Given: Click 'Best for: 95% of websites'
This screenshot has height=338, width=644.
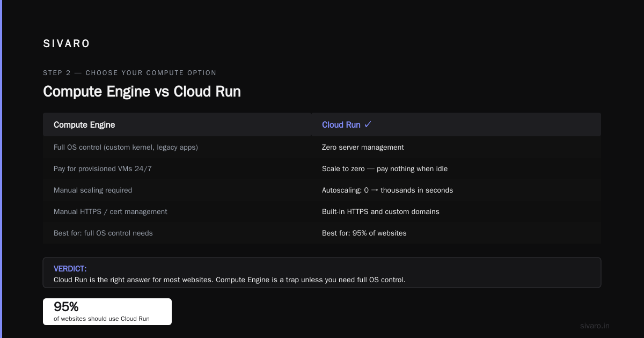Looking at the screenshot, I should point(364,233).
